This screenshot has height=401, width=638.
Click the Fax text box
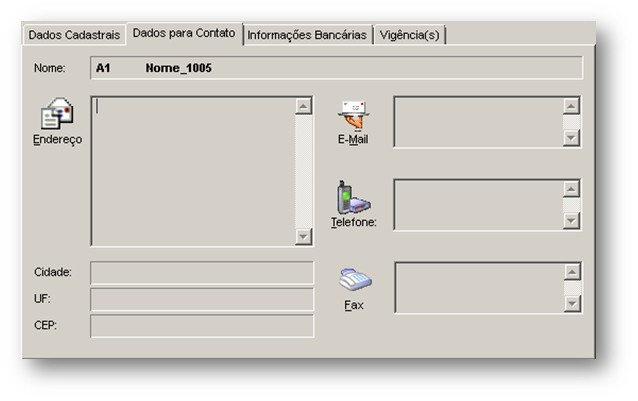click(478, 288)
